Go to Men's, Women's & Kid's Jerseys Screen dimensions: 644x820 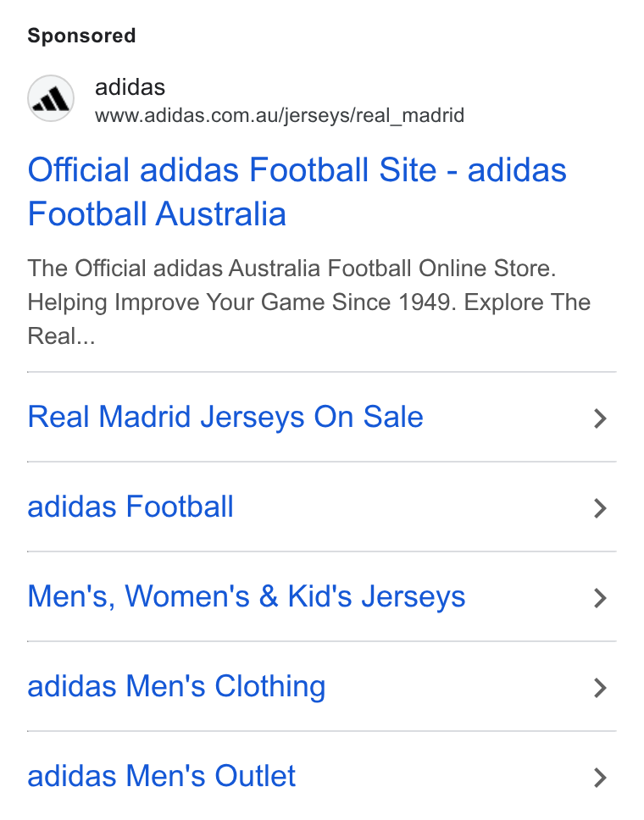247,596
